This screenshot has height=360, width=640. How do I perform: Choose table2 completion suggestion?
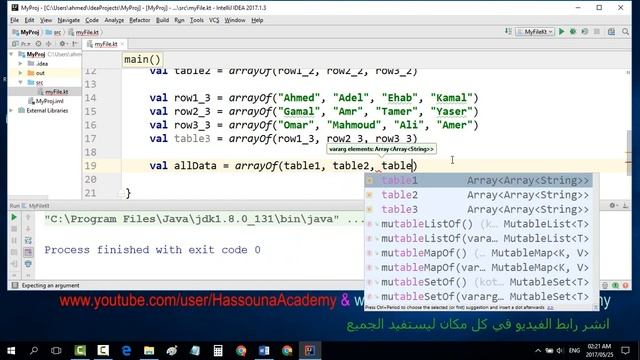pyautogui.click(x=478, y=195)
